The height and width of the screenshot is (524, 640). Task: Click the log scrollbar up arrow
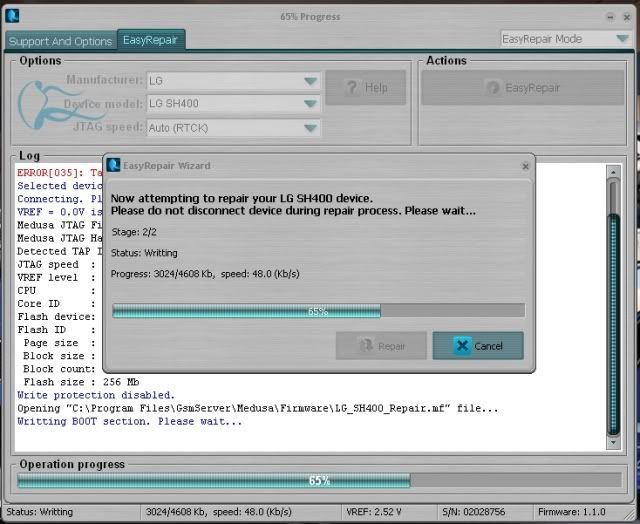click(613, 172)
